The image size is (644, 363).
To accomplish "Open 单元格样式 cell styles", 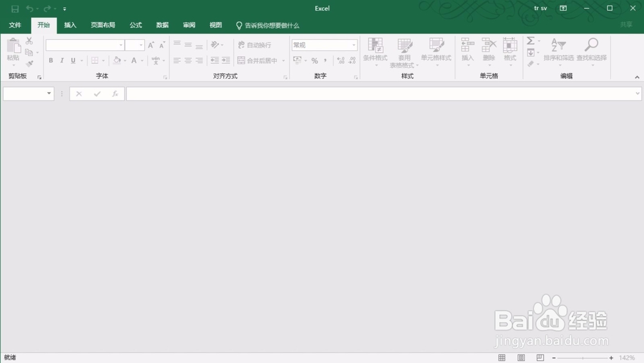I will (x=436, y=52).
